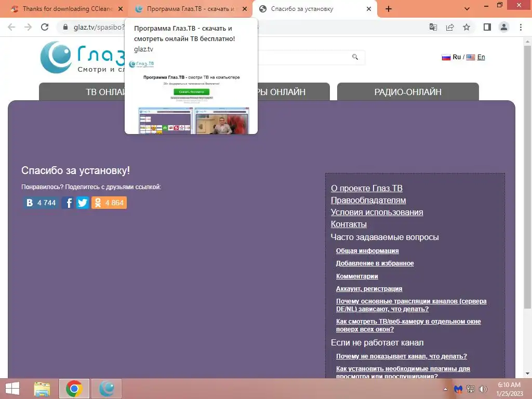Open the browser side panel
This screenshot has width=532, height=399.
tap(487, 27)
